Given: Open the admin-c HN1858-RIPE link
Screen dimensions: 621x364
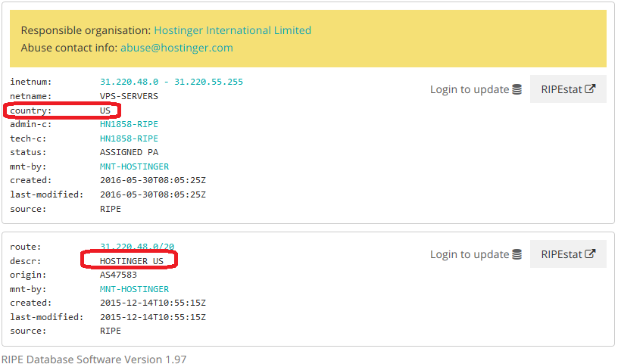Looking at the screenshot, I should 129,124.
